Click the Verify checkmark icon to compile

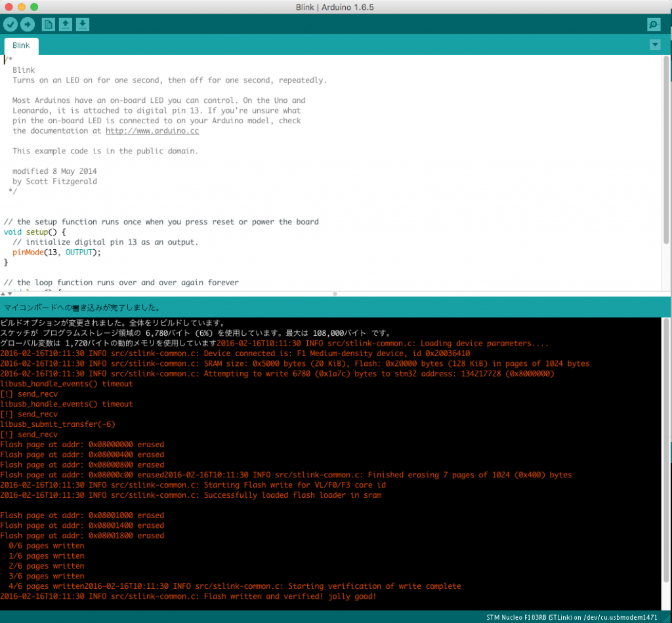10,24
